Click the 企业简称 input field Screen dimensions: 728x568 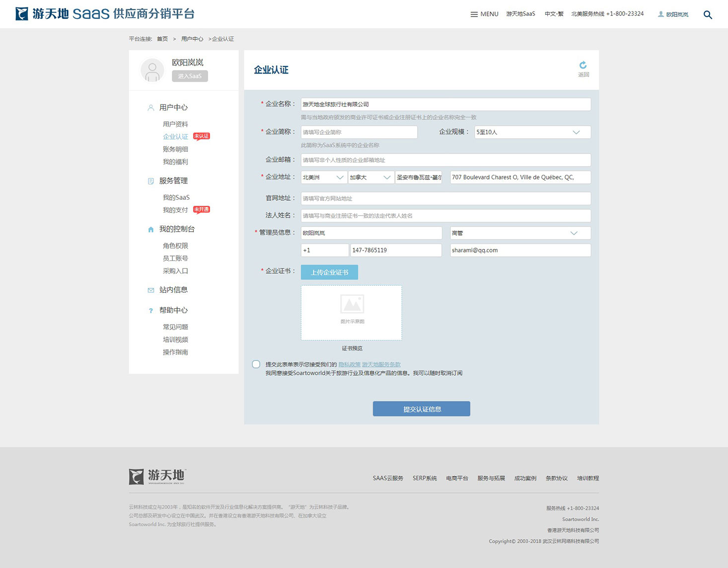tap(359, 132)
